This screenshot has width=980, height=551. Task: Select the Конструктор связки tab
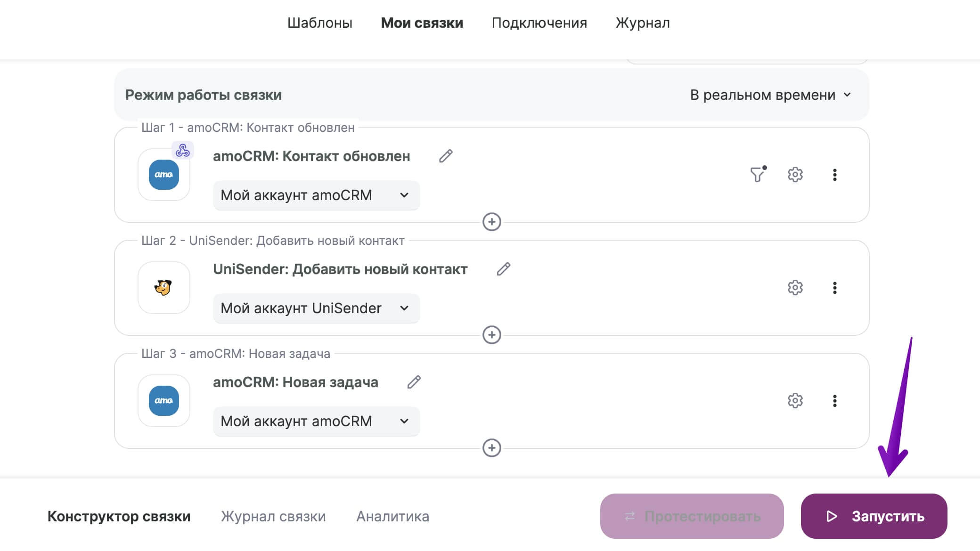pyautogui.click(x=119, y=516)
